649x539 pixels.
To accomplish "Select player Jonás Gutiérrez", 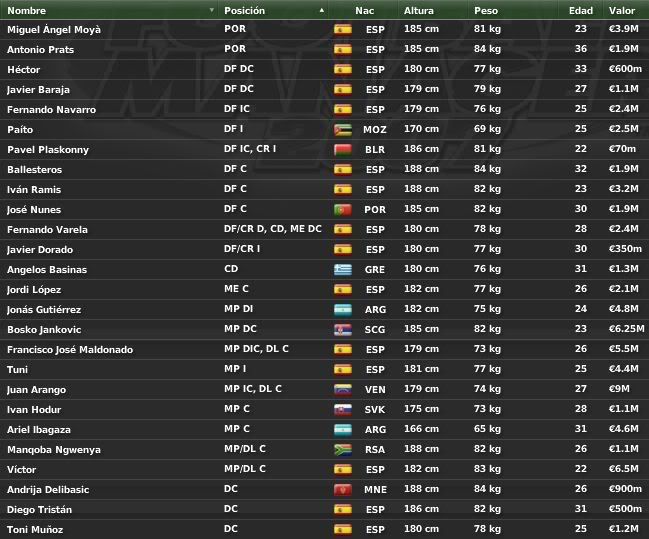I will click(44, 310).
